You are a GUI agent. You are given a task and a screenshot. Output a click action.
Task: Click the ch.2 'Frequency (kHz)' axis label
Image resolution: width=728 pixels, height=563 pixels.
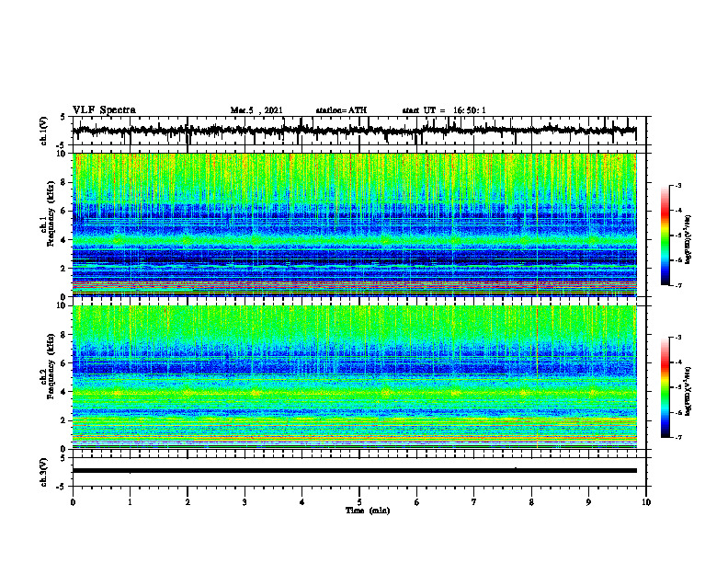pyautogui.click(x=51, y=366)
